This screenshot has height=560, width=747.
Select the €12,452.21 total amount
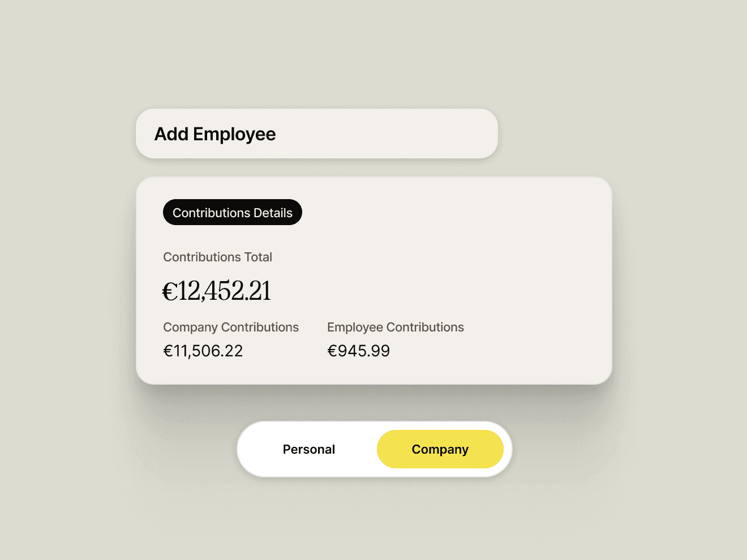217,290
